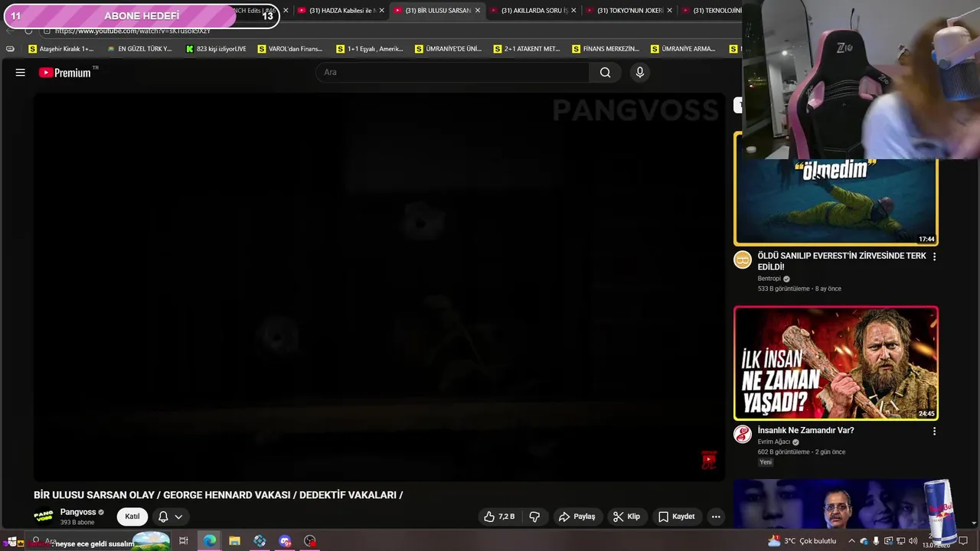980x551 pixels.
Task: Open the OBS Studio taskbar icon
Action: [x=310, y=541]
